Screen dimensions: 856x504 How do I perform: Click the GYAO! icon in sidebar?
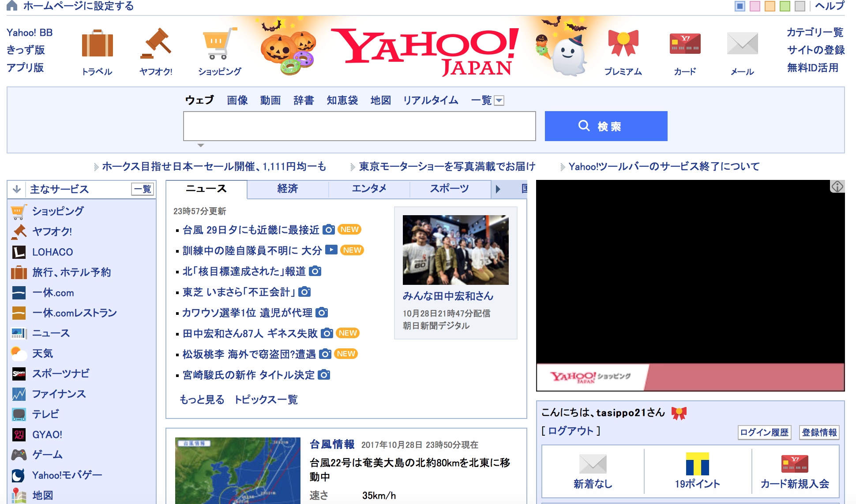pos(19,435)
